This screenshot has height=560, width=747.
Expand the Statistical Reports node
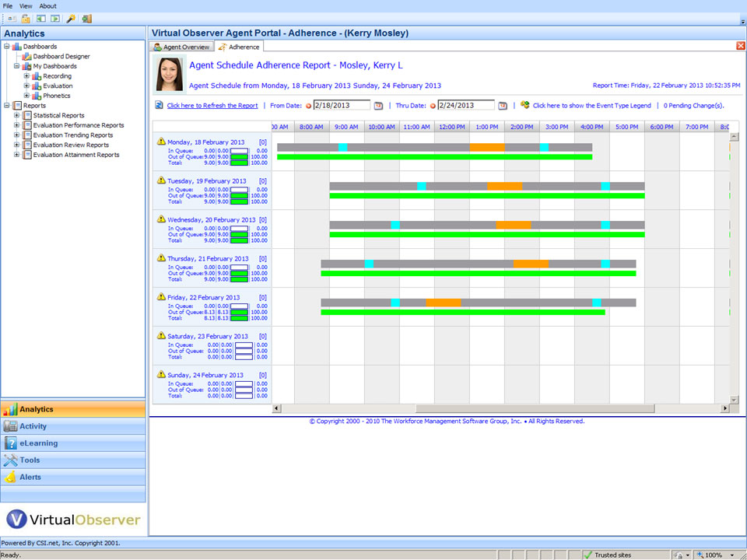click(x=16, y=115)
